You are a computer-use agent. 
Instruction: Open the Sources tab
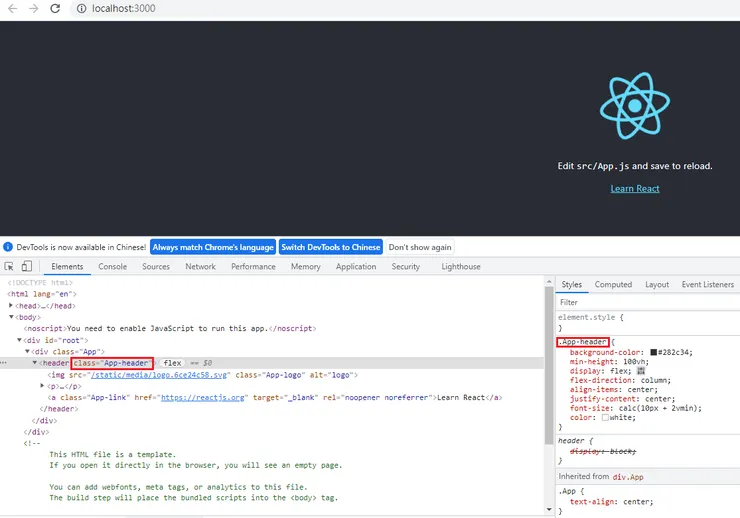point(156,267)
